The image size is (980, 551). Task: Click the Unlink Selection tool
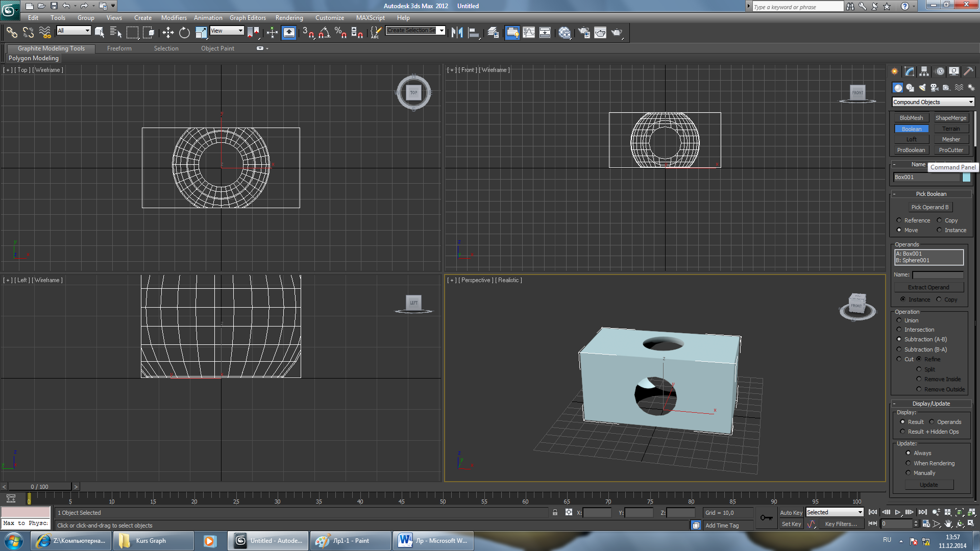28,33
